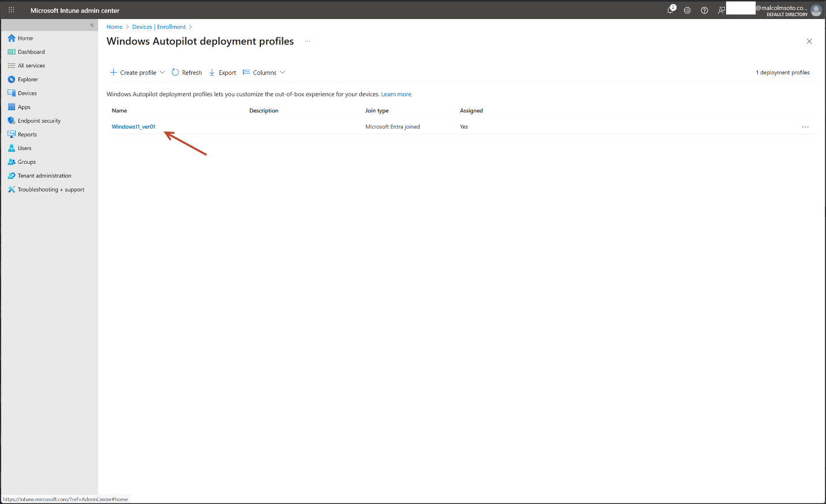Click the Learn more link
The image size is (826, 504).
[x=397, y=95]
